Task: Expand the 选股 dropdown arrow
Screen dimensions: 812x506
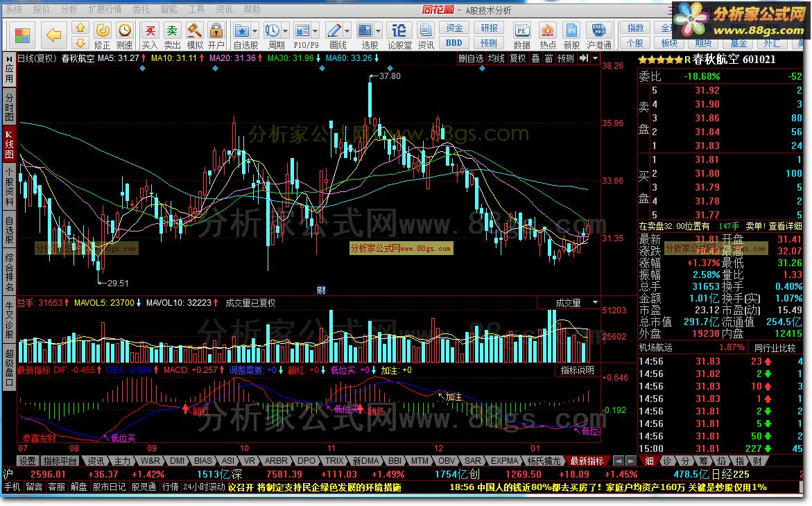Action: [378, 30]
